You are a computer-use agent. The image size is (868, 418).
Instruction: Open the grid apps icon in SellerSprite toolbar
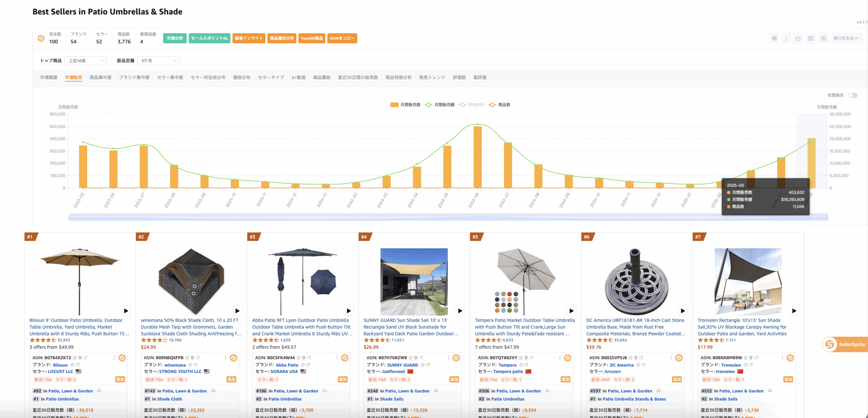click(774, 38)
